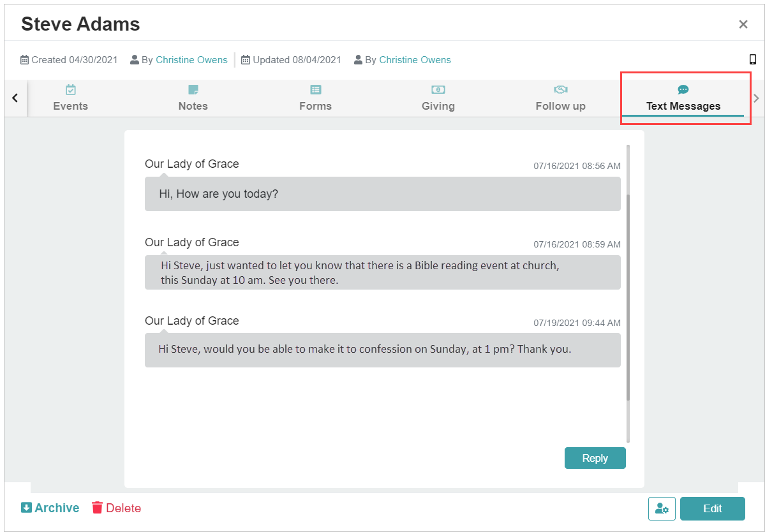
Task: Click the Steve Adams title heading
Action: 80,24
